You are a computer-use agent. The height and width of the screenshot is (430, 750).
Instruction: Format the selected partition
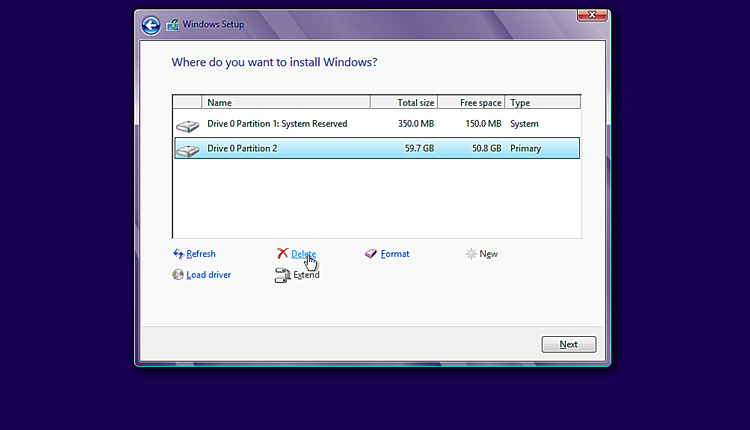[x=395, y=254]
